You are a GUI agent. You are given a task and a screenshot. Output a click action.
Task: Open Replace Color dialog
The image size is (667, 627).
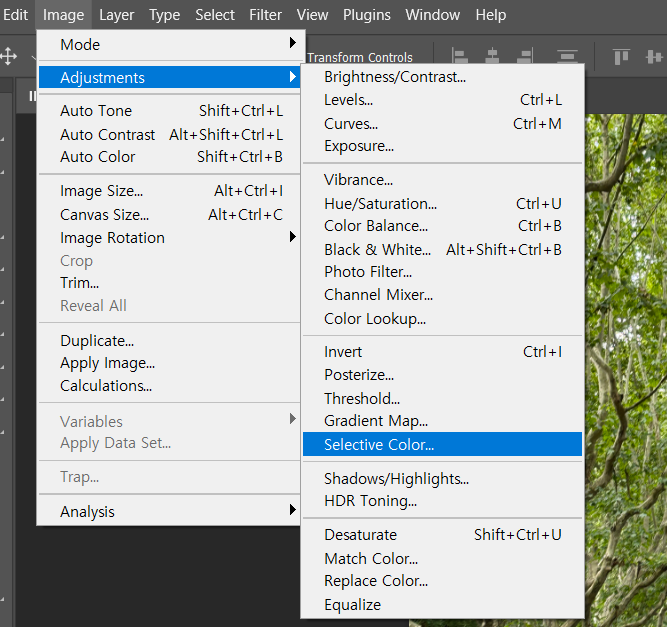tap(442, 581)
